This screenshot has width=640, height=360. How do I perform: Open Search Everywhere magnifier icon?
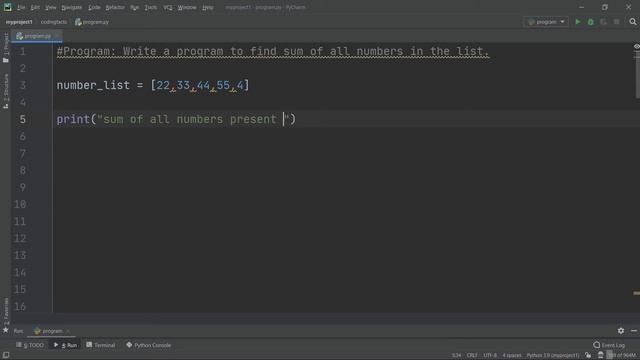633,22
